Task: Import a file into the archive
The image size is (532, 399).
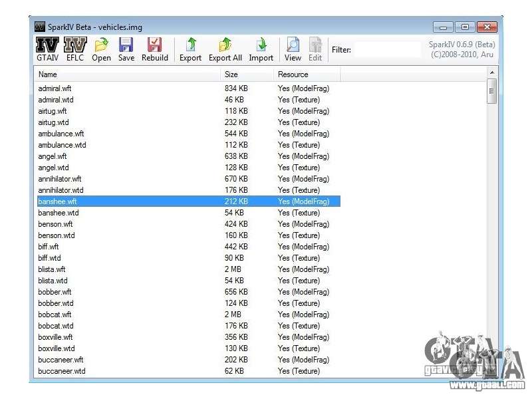Action: (261, 49)
